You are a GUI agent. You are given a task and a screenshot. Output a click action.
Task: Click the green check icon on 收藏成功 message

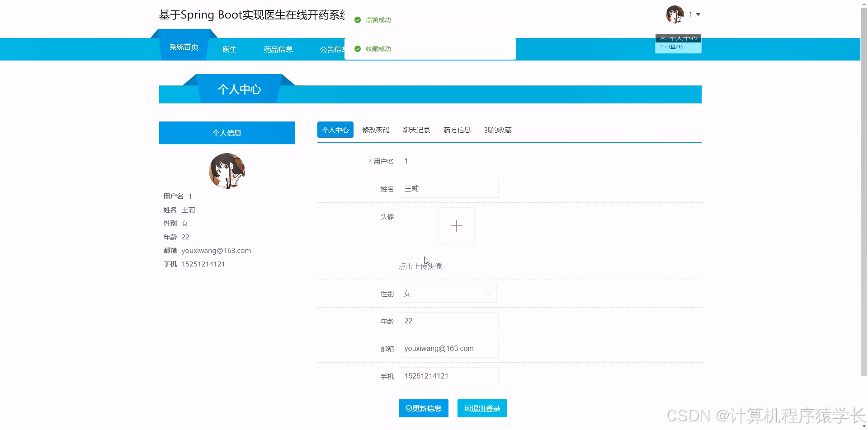coord(357,48)
